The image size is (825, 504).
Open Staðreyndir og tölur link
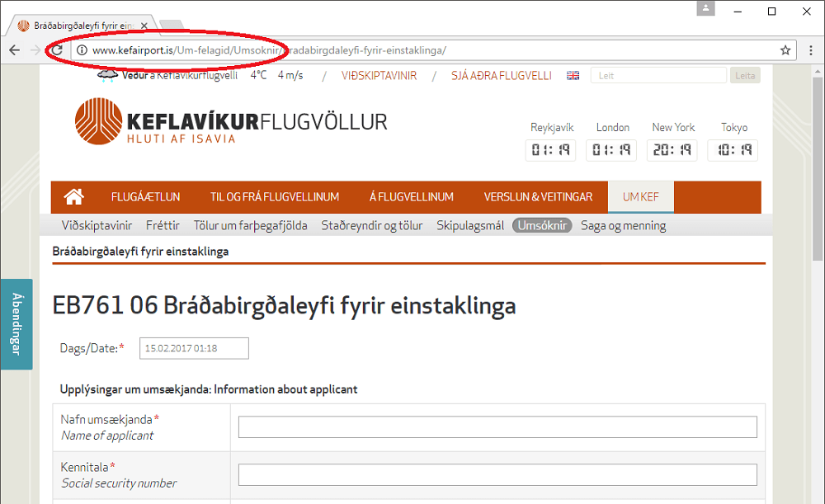pos(372,226)
